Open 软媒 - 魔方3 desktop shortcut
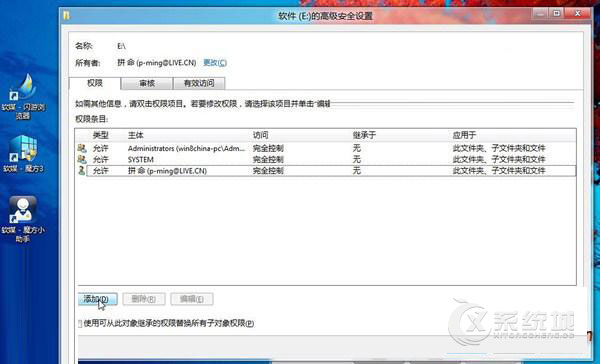This screenshot has height=364, width=600. click(x=23, y=153)
